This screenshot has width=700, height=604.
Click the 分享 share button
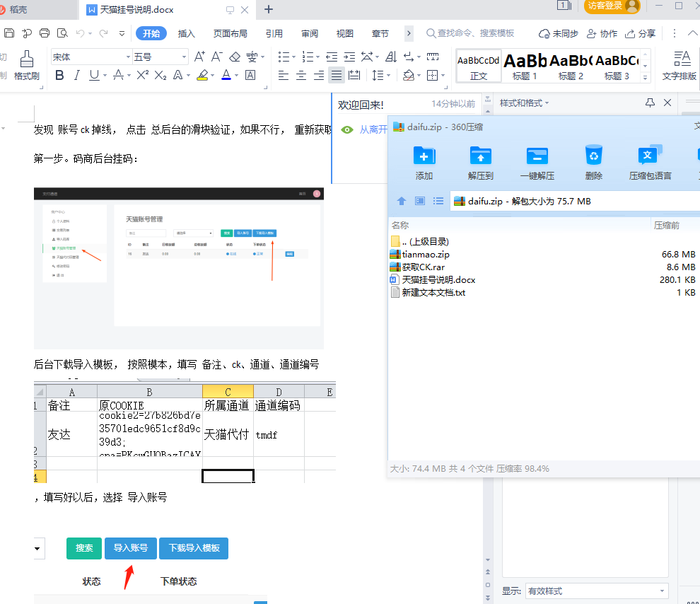640,33
